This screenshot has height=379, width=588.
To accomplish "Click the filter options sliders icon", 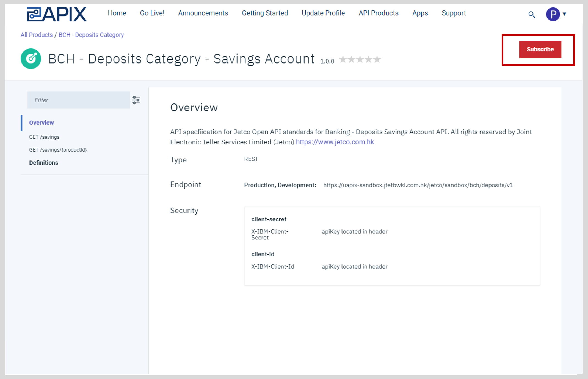I will pyautogui.click(x=136, y=100).
